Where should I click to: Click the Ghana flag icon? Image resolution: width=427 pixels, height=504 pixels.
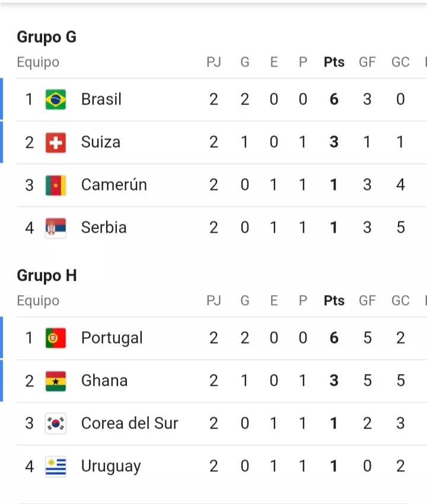pos(56,381)
